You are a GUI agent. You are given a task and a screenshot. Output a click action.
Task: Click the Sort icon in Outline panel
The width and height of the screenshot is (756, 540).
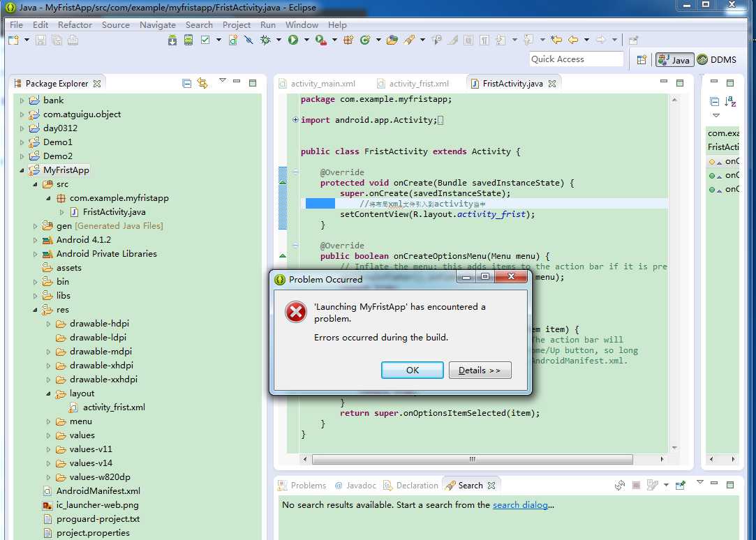[730, 102]
